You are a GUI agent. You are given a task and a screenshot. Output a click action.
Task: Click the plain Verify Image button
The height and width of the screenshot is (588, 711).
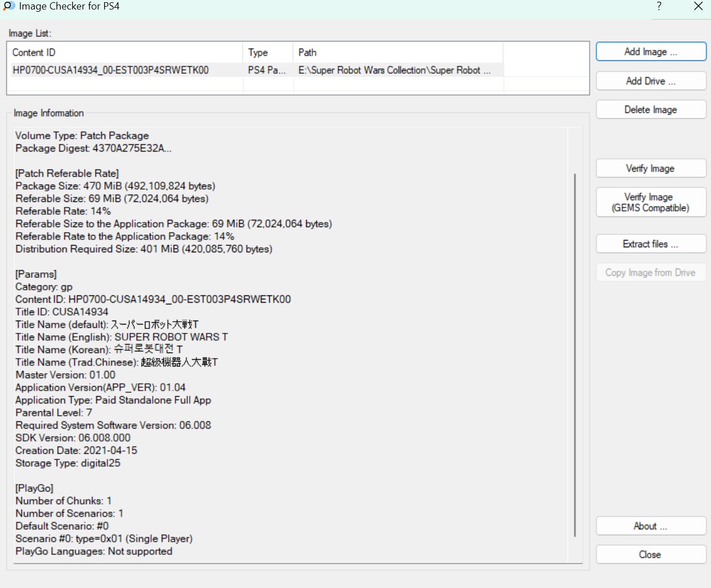click(651, 168)
